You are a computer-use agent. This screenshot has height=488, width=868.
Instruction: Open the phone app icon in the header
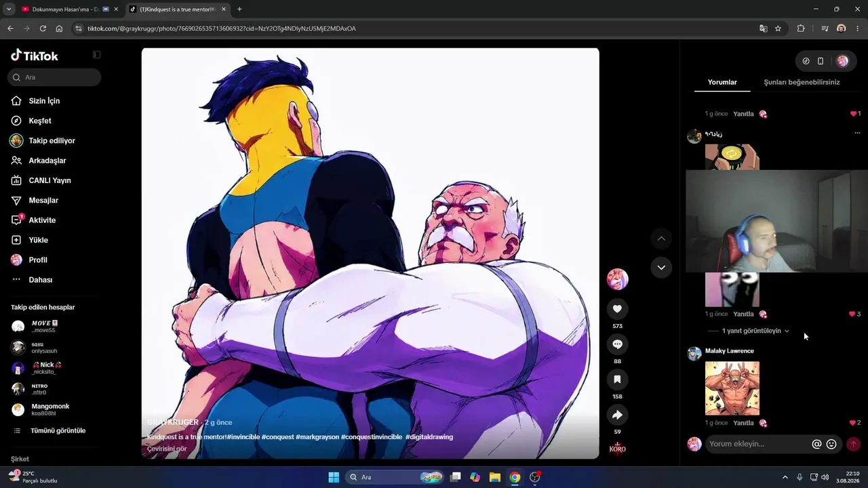click(x=821, y=61)
